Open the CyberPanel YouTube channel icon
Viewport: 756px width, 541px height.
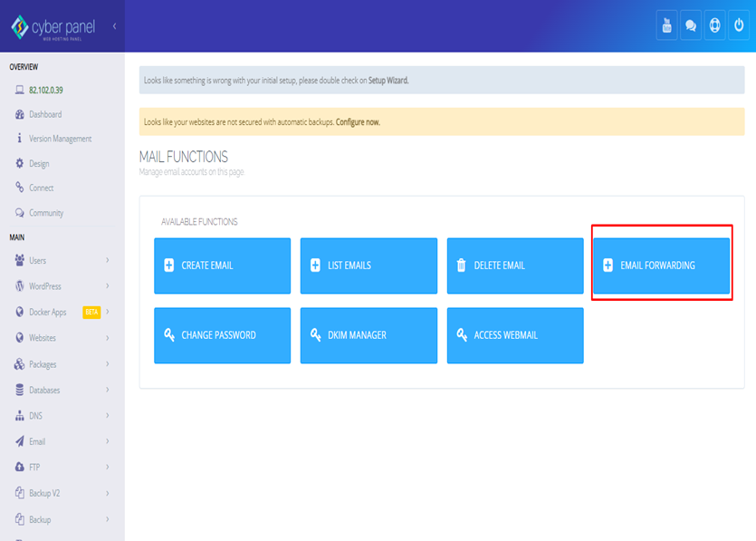coord(665,26)
